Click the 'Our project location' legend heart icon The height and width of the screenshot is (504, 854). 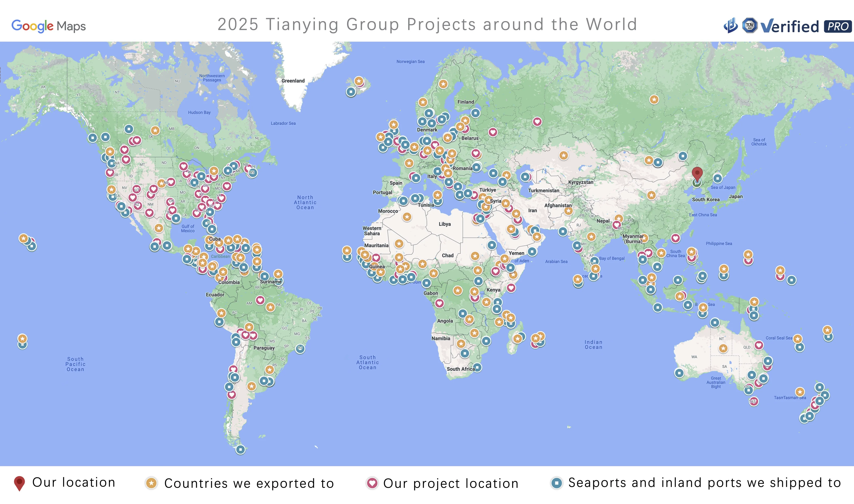pos(372,483)
